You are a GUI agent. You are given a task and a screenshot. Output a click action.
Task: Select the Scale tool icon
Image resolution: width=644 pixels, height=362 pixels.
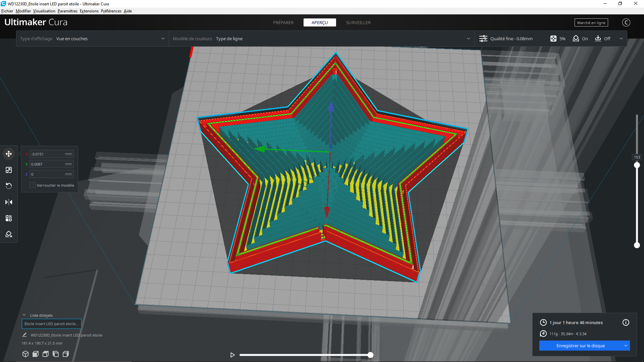[9, 170]
